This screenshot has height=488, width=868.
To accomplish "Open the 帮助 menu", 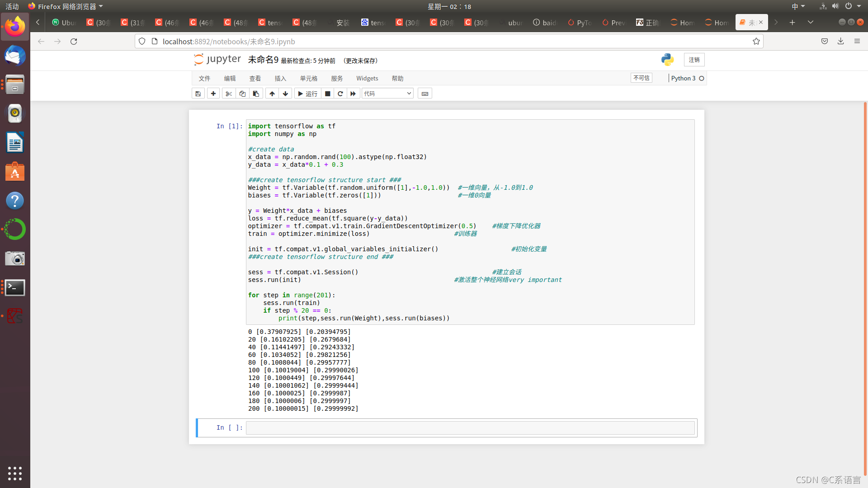I will tap(397, 78).
